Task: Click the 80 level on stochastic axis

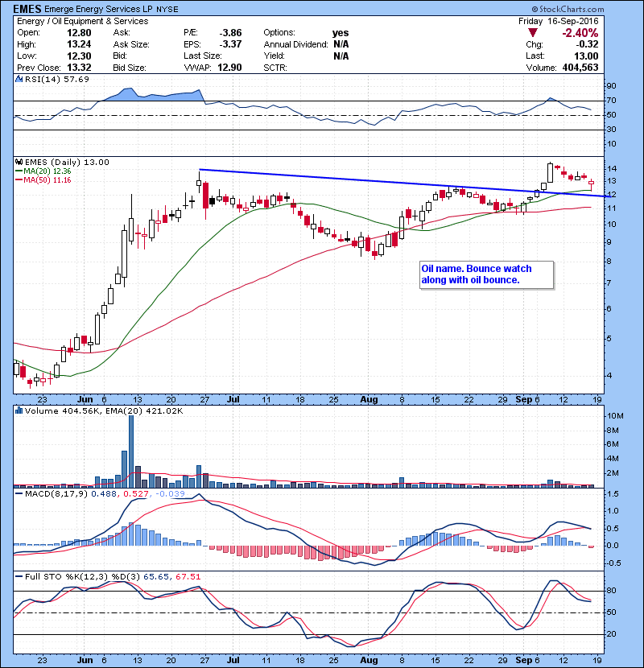Action: point(611,591)
